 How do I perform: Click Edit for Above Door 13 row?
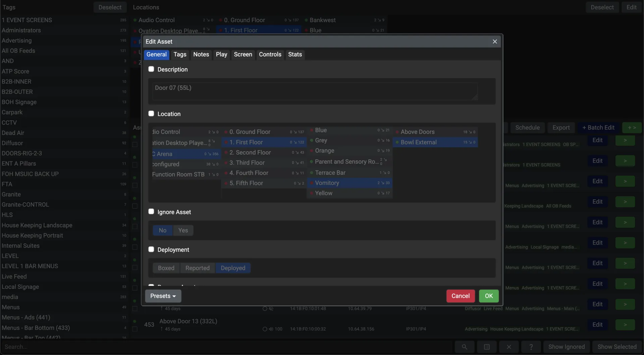tap(597, 324)
